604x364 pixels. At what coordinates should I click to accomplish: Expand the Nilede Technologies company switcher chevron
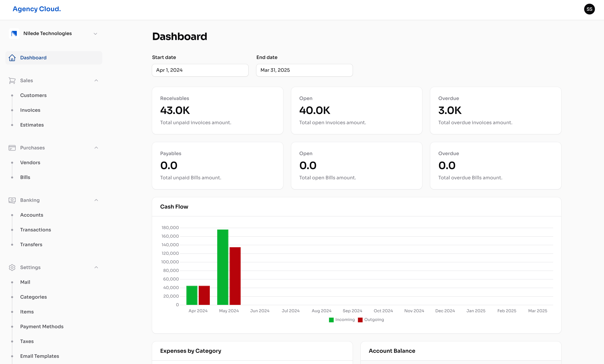click(x=95, y=34)
